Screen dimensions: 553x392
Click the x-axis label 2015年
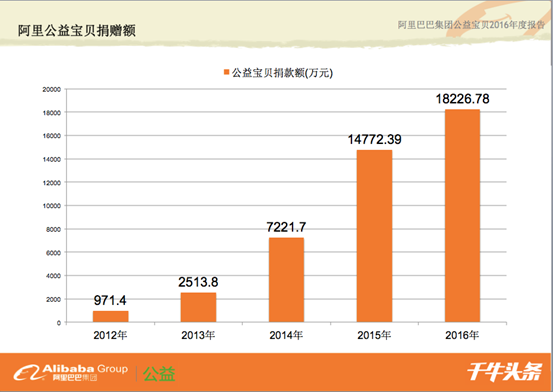click(374, 335)
